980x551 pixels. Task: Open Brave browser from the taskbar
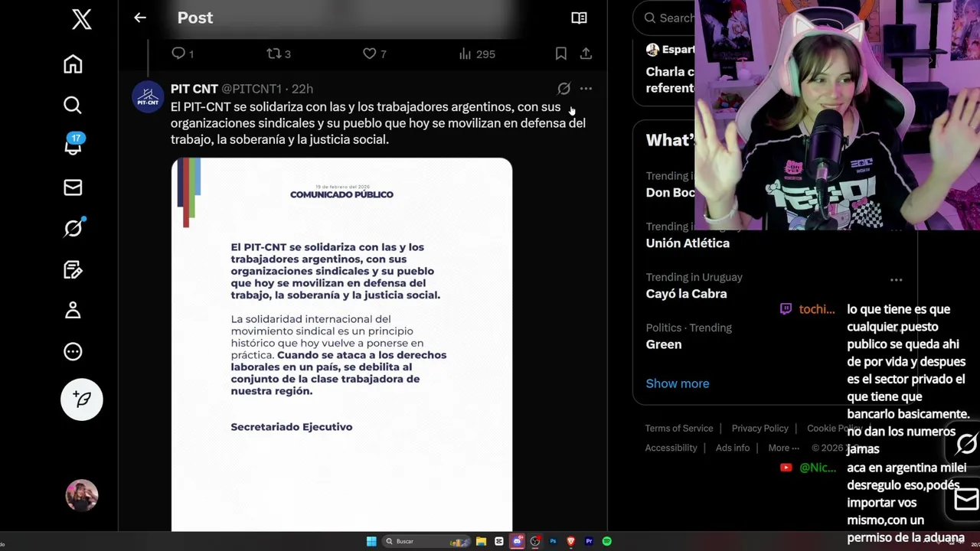570,541
